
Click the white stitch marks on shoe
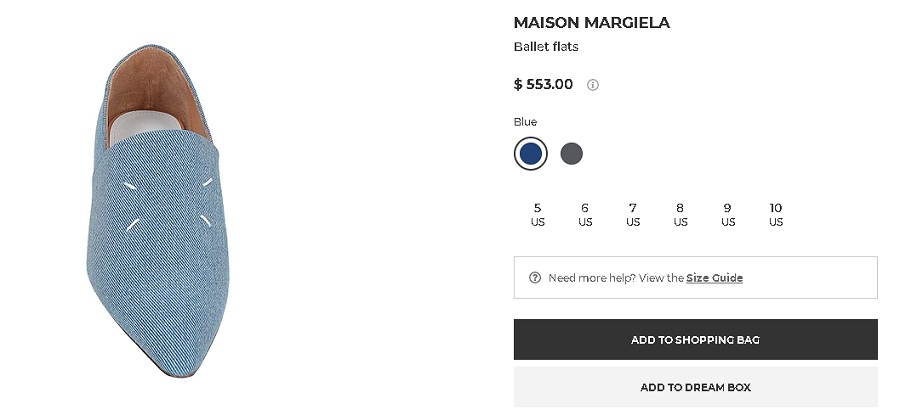tap(169, 204)
